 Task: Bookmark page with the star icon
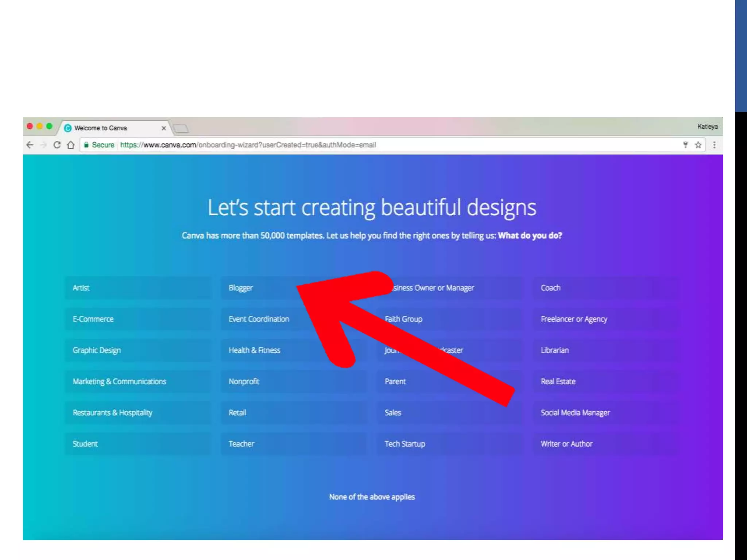[698, 145]
